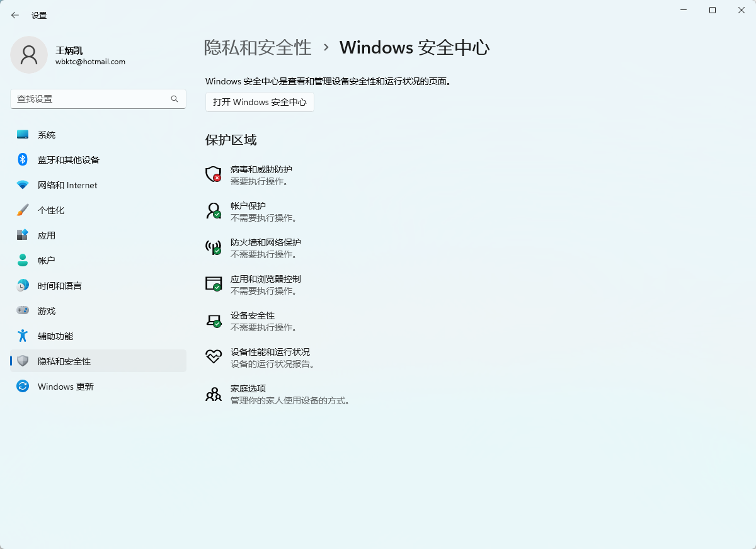Image resolution: width=756 pixels, height=549 pixels.
Task: Click the 查找设置 search field
Action: click(x=98, y=99)
